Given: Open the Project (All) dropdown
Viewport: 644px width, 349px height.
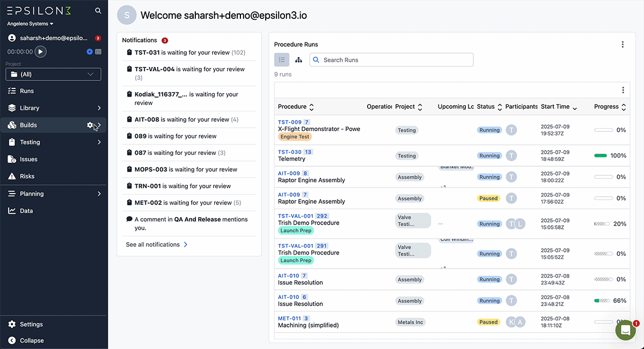Looking at the screenshot, I should pos(53,75).
